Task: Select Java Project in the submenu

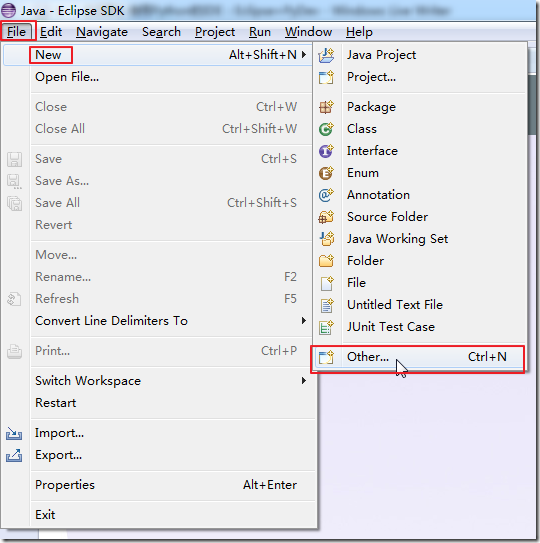Action: (x=421, y=55)
